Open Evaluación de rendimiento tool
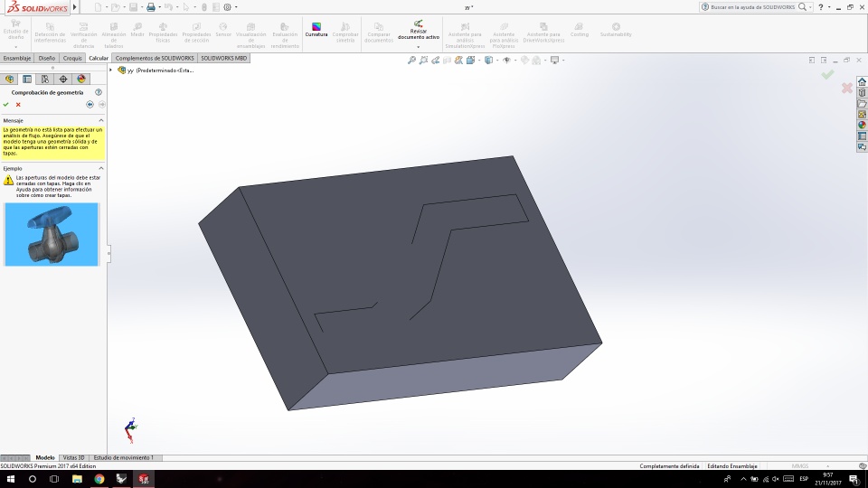This screenshot has height=488, width=868. click(285, 36)
